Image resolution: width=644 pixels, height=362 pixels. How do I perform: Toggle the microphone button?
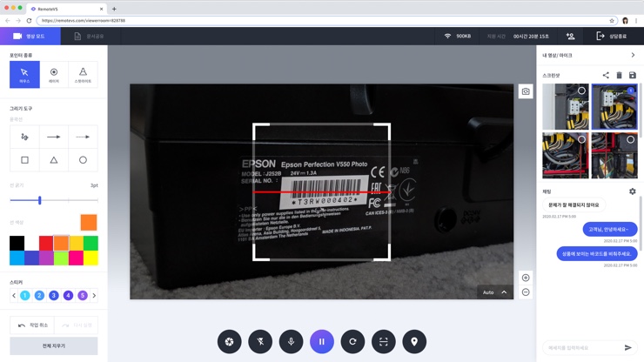click(292, 341)
